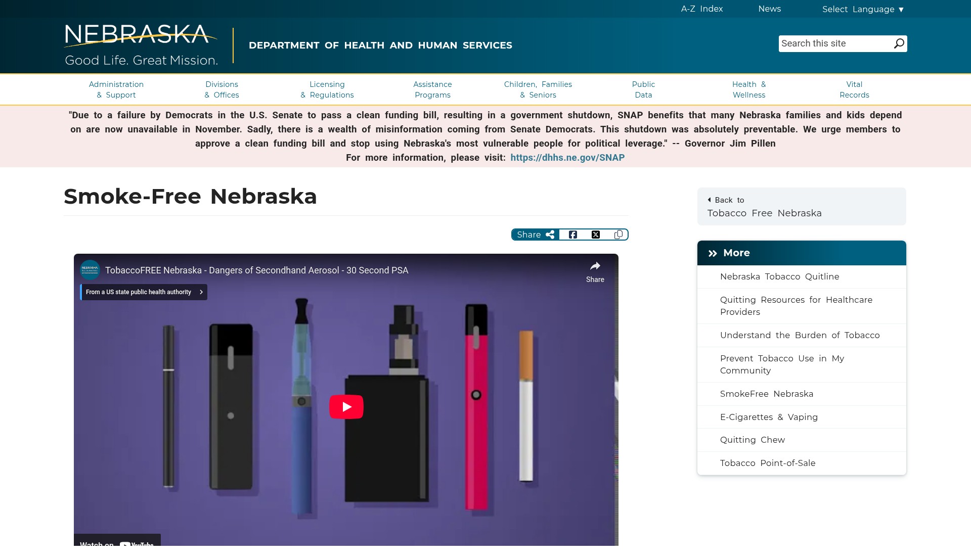Go back to Tobacco Free Nebraska
Viewport: 971px width, 560px height.
[802, 207]
